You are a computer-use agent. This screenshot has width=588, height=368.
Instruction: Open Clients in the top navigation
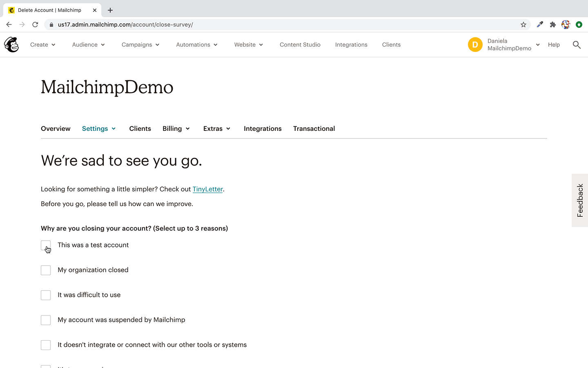click(391, 45)
